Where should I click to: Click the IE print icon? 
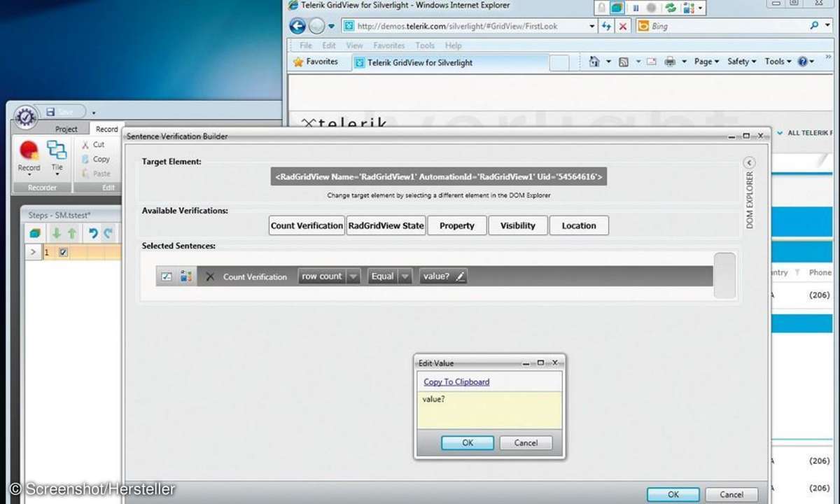pos(670,62)
